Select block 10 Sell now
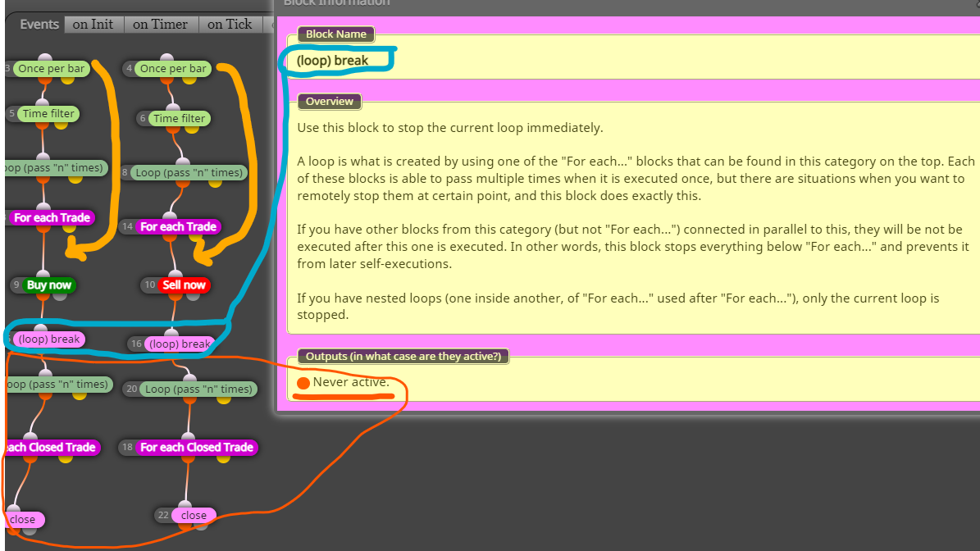The image size is (980, 551). point(184,285)
